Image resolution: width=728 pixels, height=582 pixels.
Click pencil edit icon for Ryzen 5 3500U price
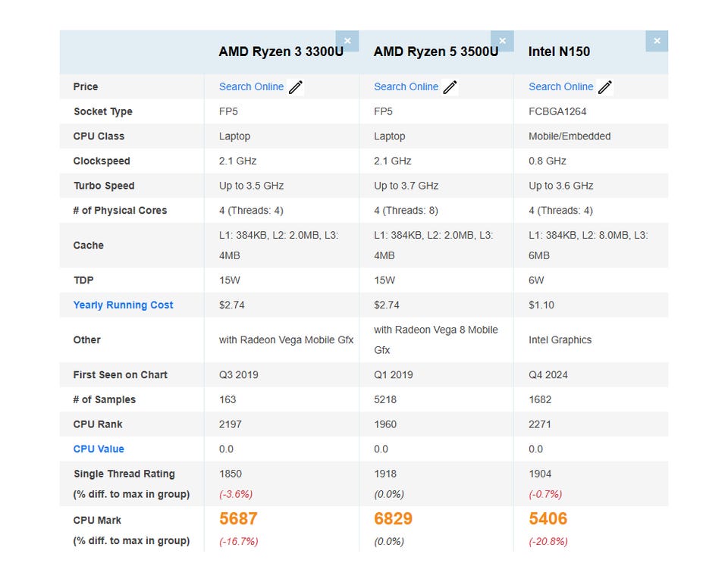click(x=450, y=87)
